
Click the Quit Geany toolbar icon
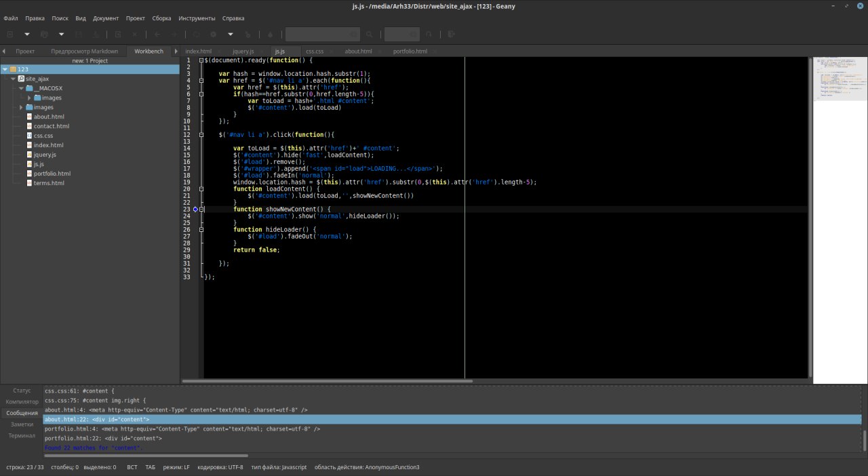(451, 34)
